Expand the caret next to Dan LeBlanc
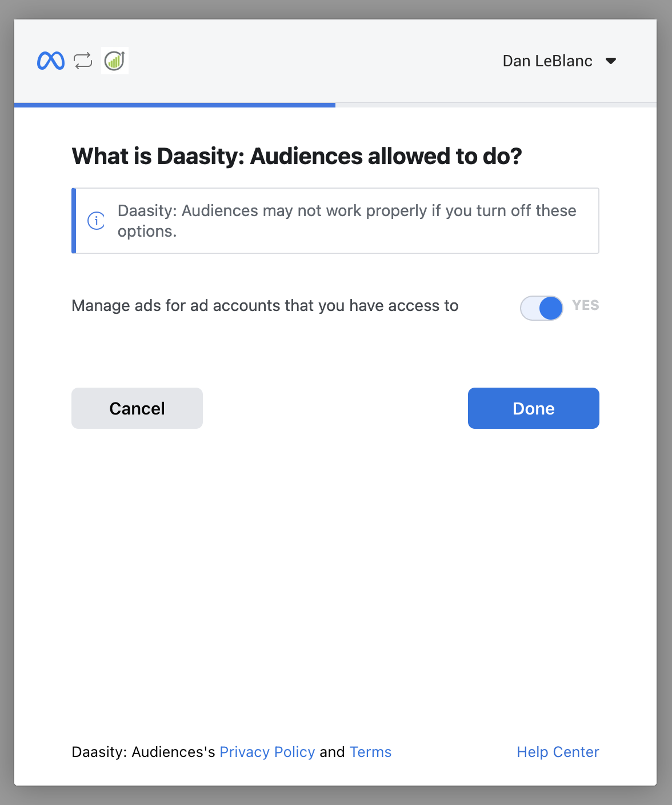 pos(611,61)
